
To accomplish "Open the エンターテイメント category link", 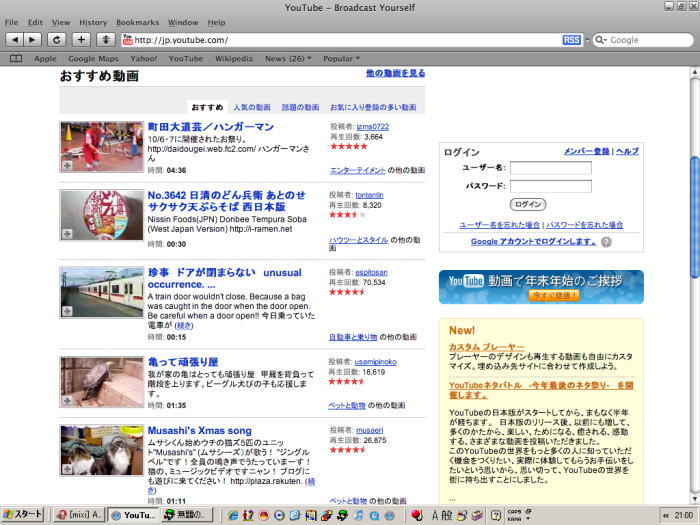I will [358, 171].
